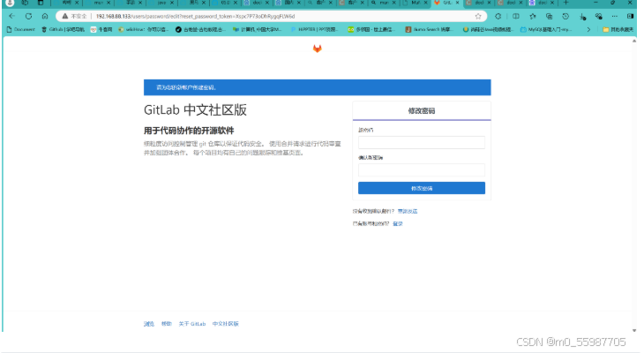Click the 用于代码协作的开源软件 subtitle text
This screenshot has height=353, width=644.
pyautogui.click(x=189, y=131)
